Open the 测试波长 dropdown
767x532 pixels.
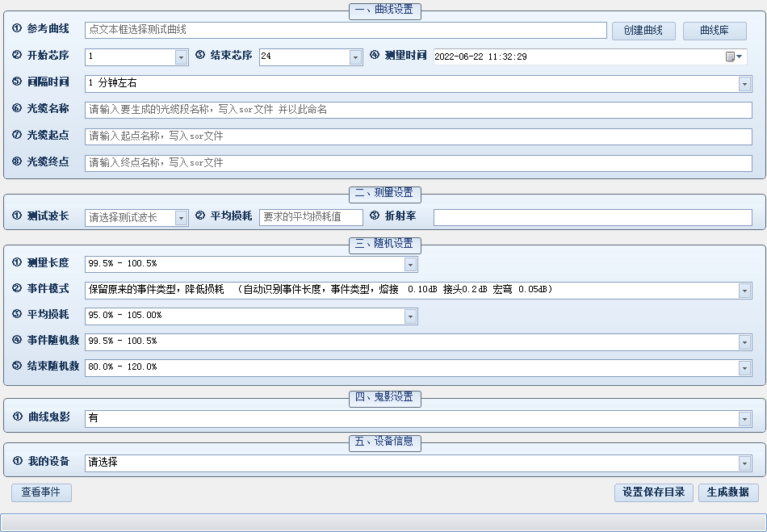[x=181, y=218]
